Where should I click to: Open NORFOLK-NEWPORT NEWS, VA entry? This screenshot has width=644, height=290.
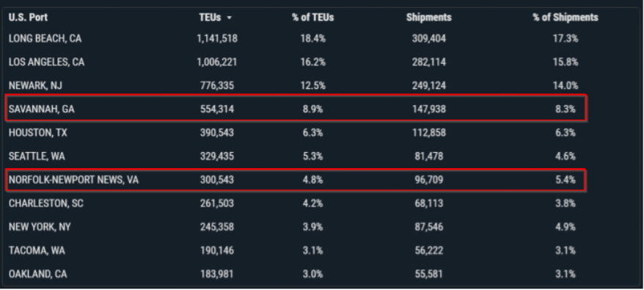[x=296, y=180]
